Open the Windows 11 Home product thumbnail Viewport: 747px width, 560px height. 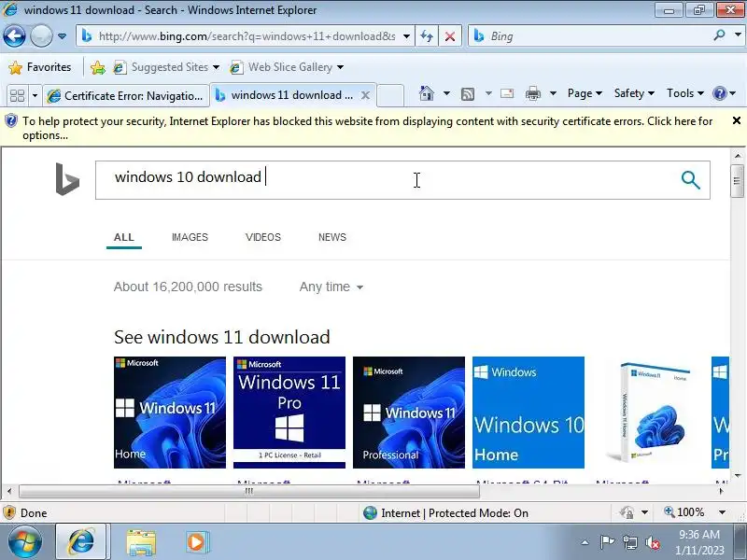coord(170,413)
